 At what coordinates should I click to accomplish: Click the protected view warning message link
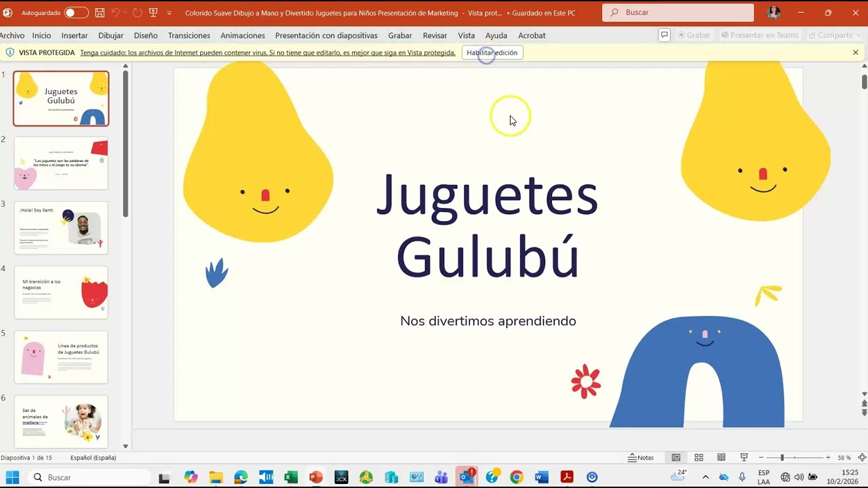point(268,53)
